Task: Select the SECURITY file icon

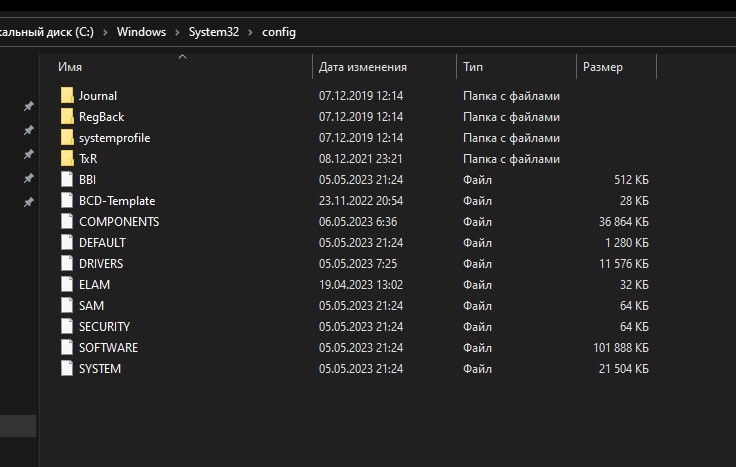Action: (x=67, y=326)
